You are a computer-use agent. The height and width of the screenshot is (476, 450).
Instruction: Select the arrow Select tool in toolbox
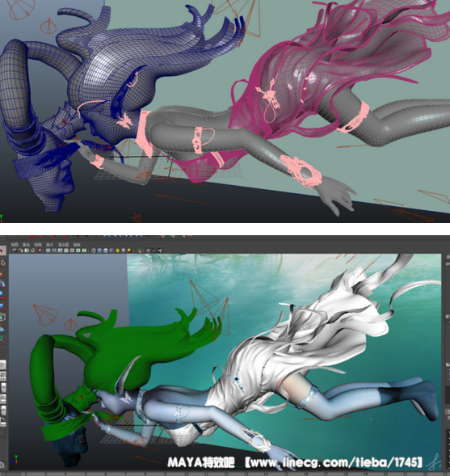pos(2,251)
